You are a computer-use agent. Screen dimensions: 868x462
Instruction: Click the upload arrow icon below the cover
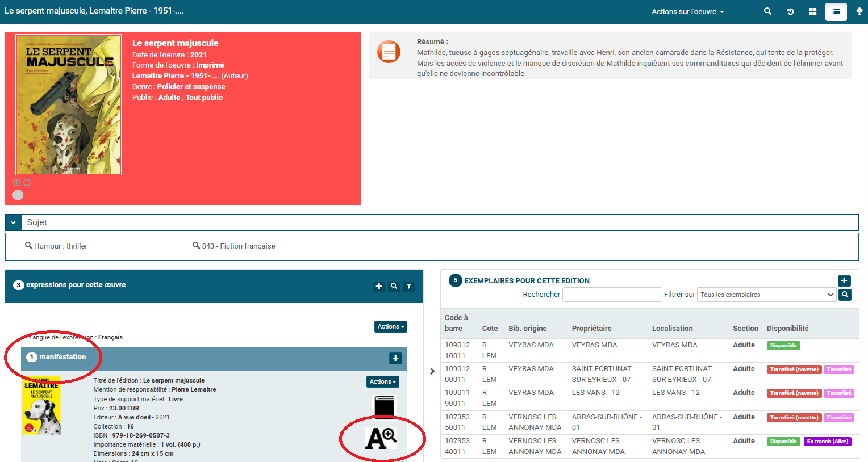click(x=16, y=183)
